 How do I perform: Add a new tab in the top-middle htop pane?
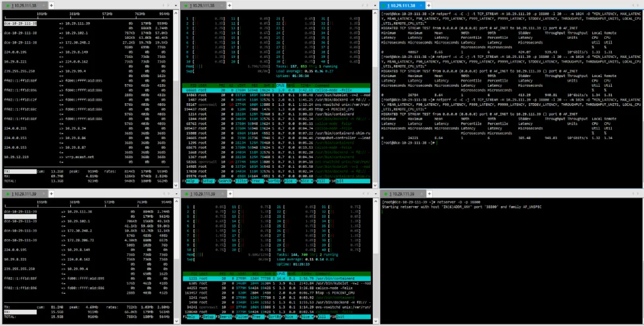(x=229, y=6)
